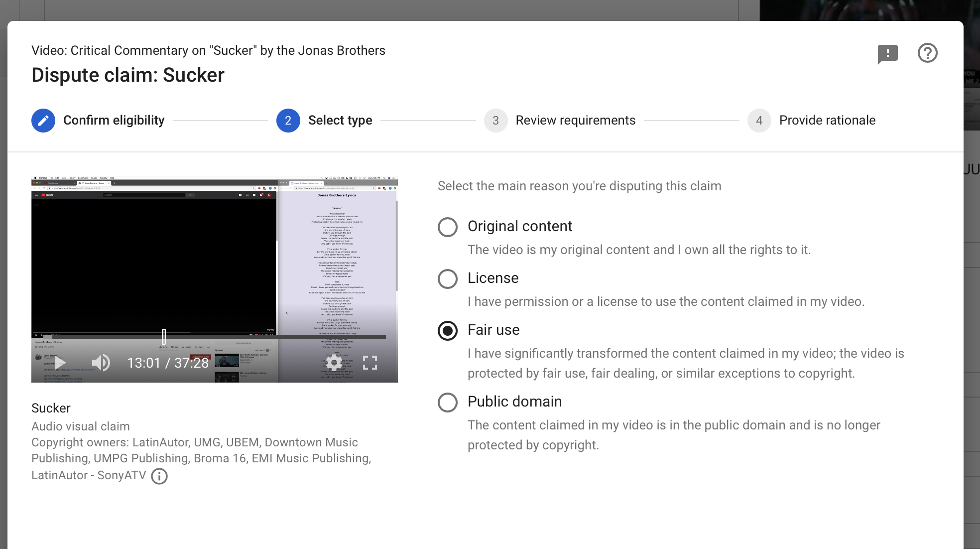
Task: Click the video preview thumbnail
Action: click(x=215, y=279)
